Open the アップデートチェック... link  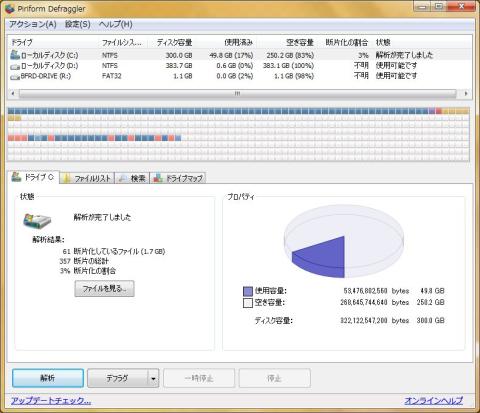click(51, 400)
